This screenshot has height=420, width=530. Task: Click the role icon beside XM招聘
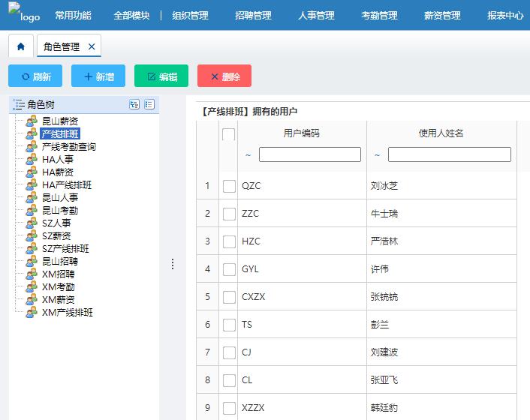pos(32,274)
